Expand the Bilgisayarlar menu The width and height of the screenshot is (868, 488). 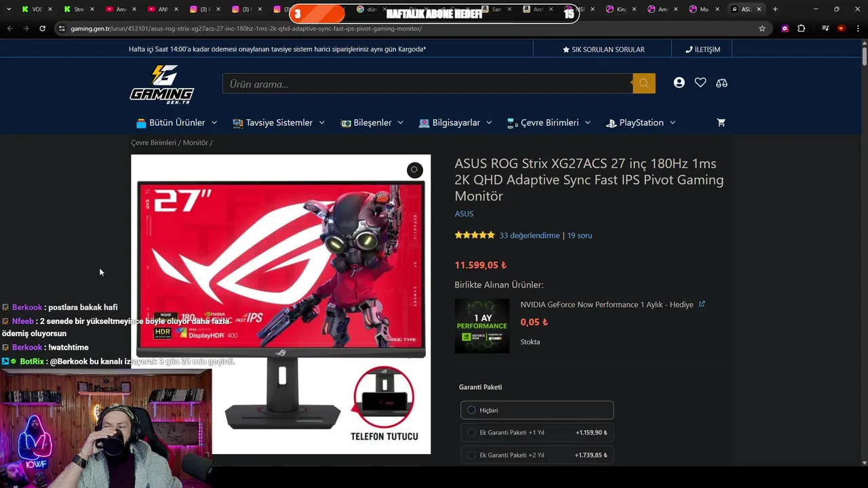456,123
